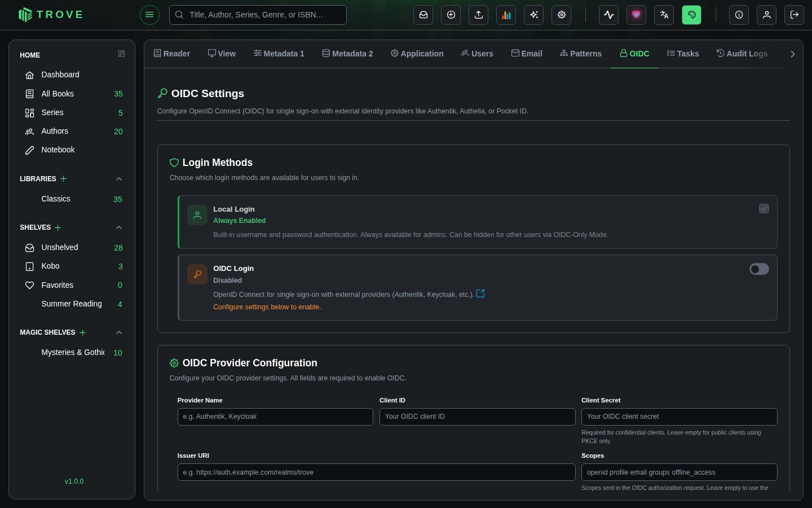Click the 'Configure settings below to enable.' text
812x508 pixels.
click(267, 307)
